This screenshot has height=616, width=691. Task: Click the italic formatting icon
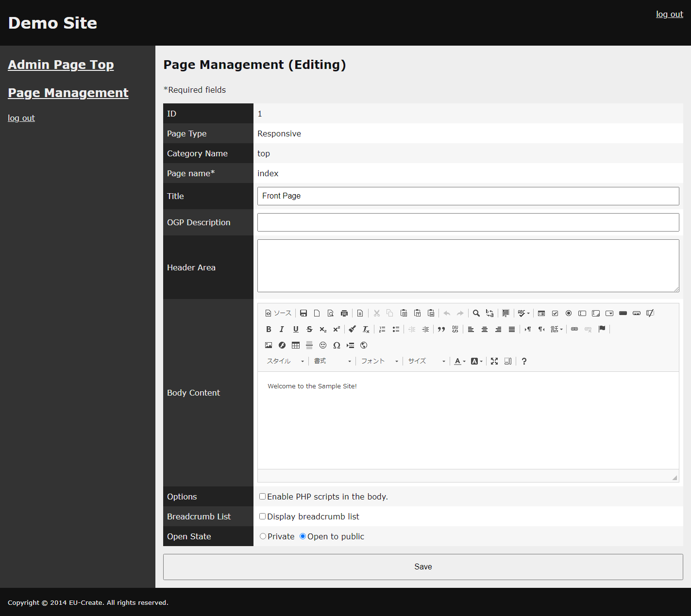(x=282, y=329)
